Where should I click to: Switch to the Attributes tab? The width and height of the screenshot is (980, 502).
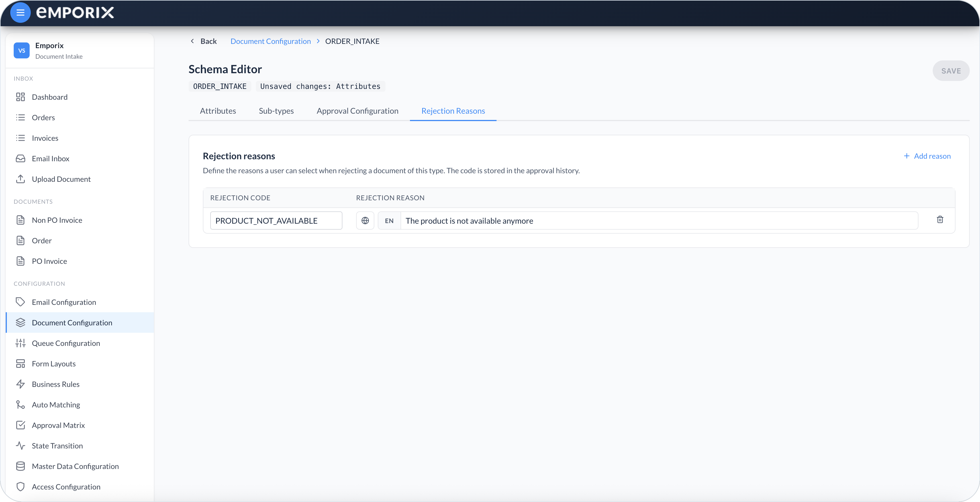pos(218,111)
